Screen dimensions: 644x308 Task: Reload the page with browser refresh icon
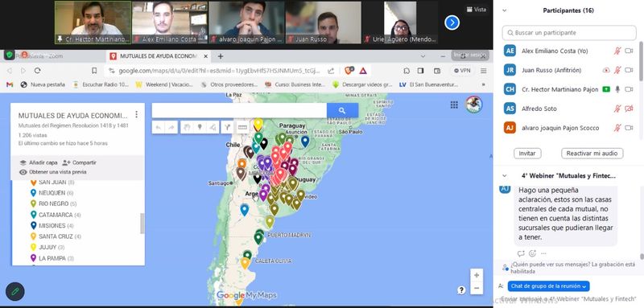(x=37, y=71)
